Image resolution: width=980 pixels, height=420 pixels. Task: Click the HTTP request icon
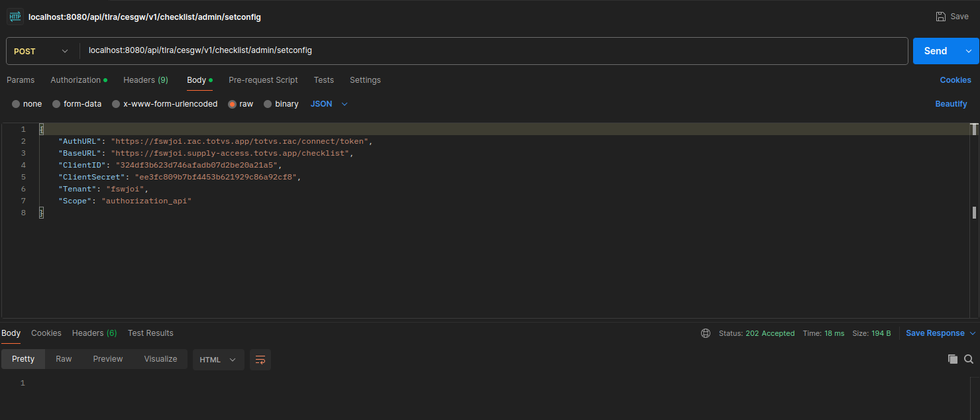coord(15,17)
